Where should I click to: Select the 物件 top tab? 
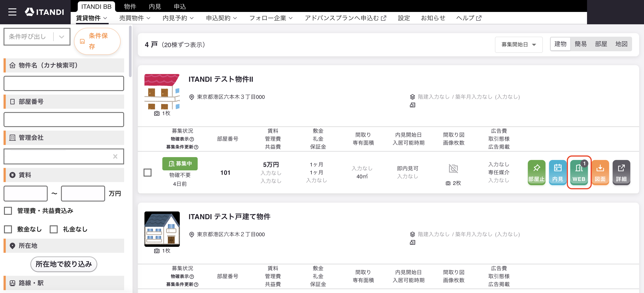click(130, 6)
